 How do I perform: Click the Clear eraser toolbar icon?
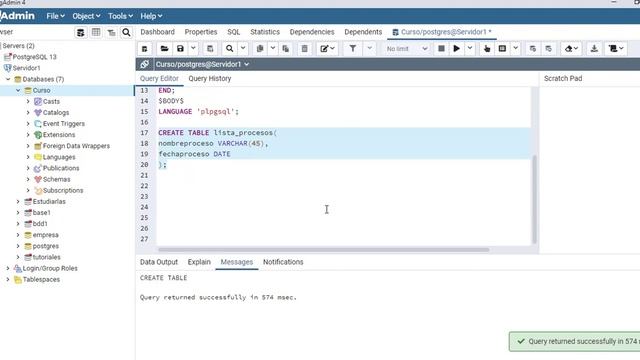tap(571, 49)
